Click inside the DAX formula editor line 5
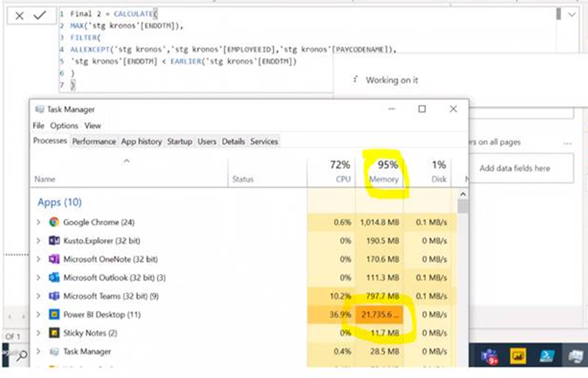The width and height of the screenshot is (588, 378). 183,61
